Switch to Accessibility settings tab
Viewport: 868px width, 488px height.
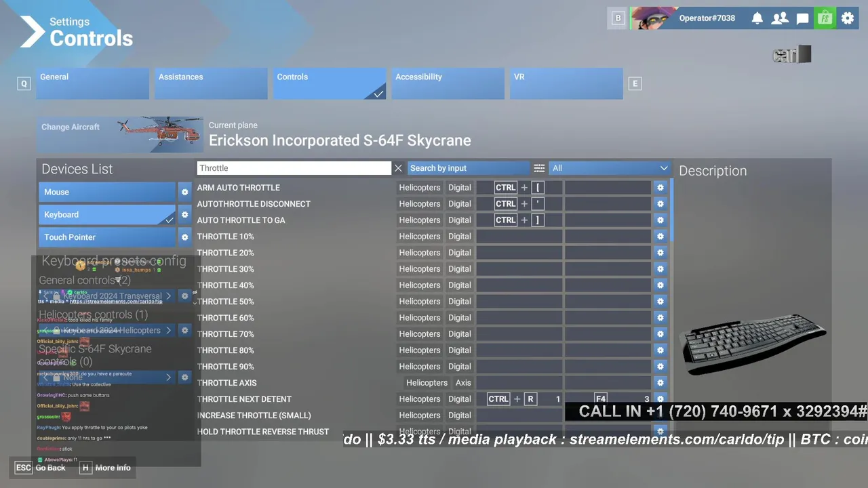448,83
